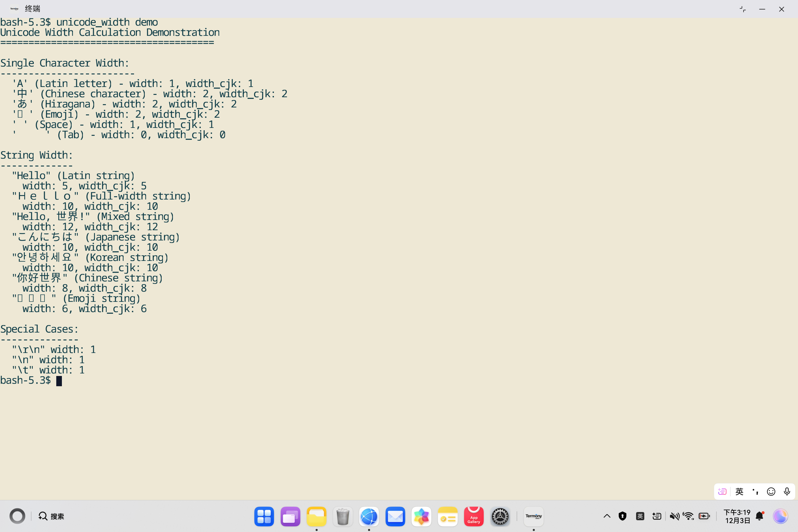Click the terminal prompt cursor line
The image size is (798, 532).
coord(59,381)
